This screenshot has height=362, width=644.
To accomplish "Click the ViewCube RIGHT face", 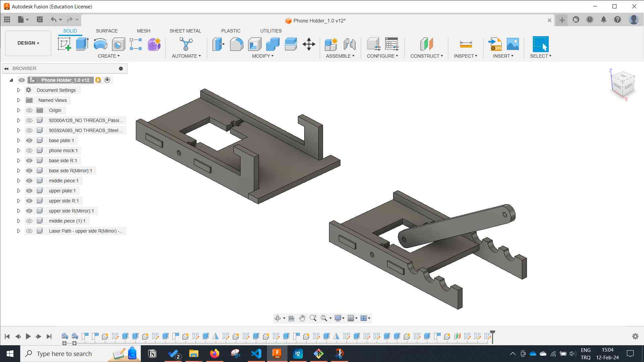I will 628,86.
